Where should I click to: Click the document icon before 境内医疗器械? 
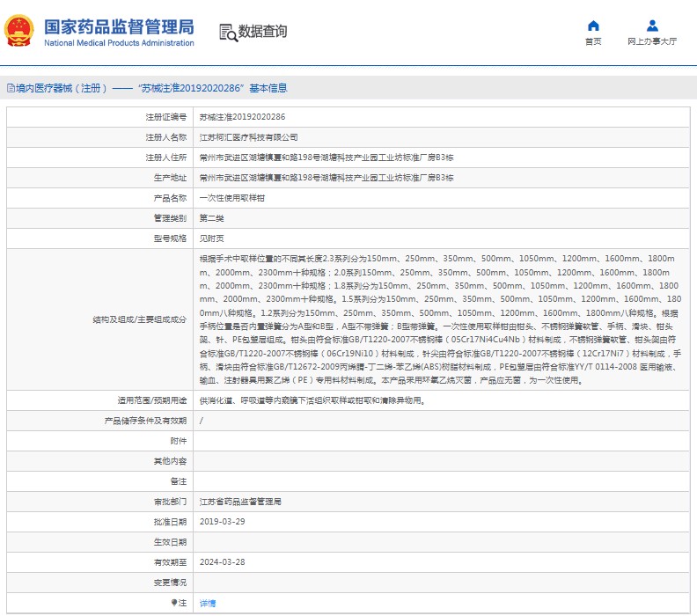point(11,88)
